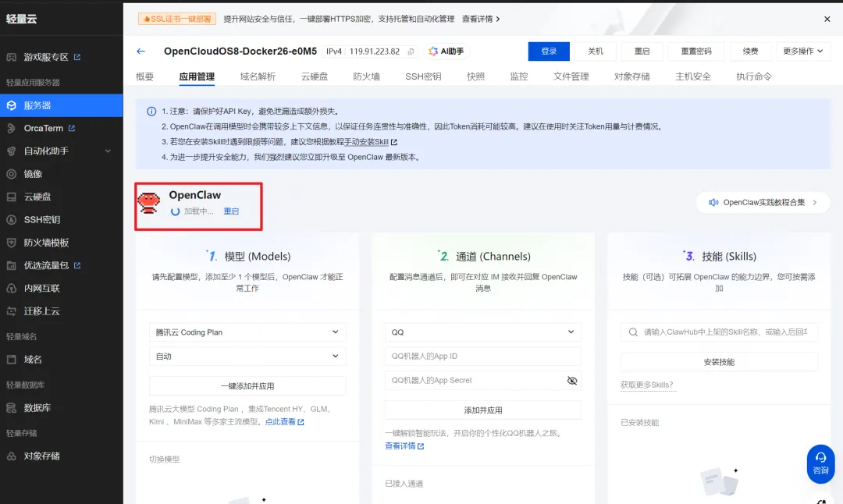Screen dimensions: 843x504
Task: Click the 轻量云 logo title
Action: [22, 19]
